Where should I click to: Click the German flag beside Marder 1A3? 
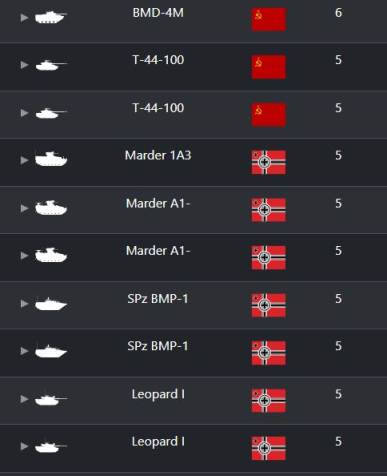pos(268,162)
